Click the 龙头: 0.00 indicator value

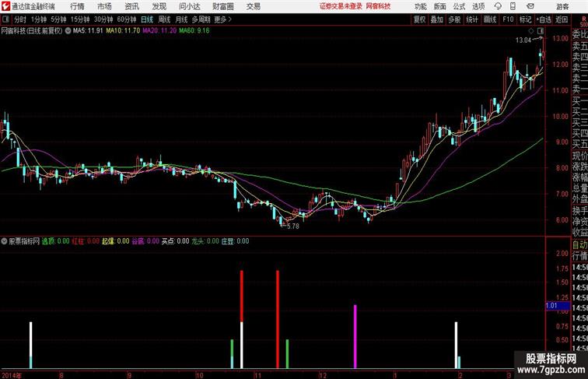(205, 241)
